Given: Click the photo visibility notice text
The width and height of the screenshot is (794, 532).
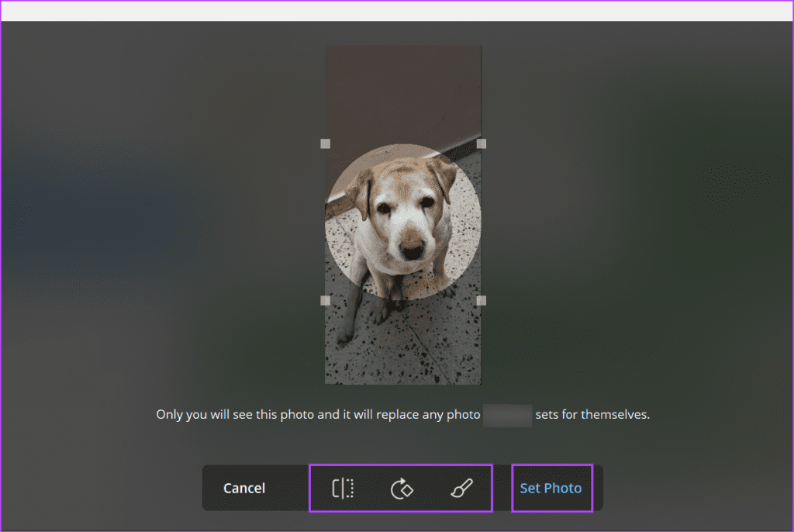Looking at the screenshot, I should click(x=403, y=414).
